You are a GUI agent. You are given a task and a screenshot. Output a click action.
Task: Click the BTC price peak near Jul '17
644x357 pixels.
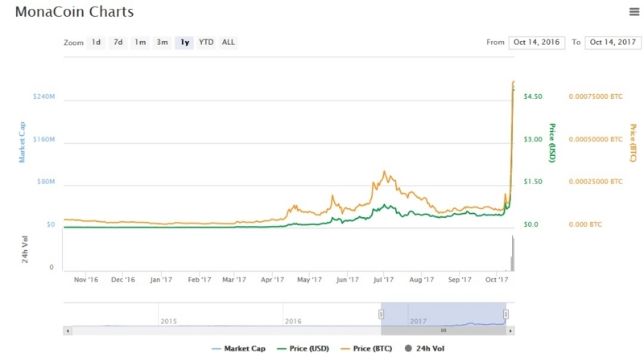click(385, 172)
